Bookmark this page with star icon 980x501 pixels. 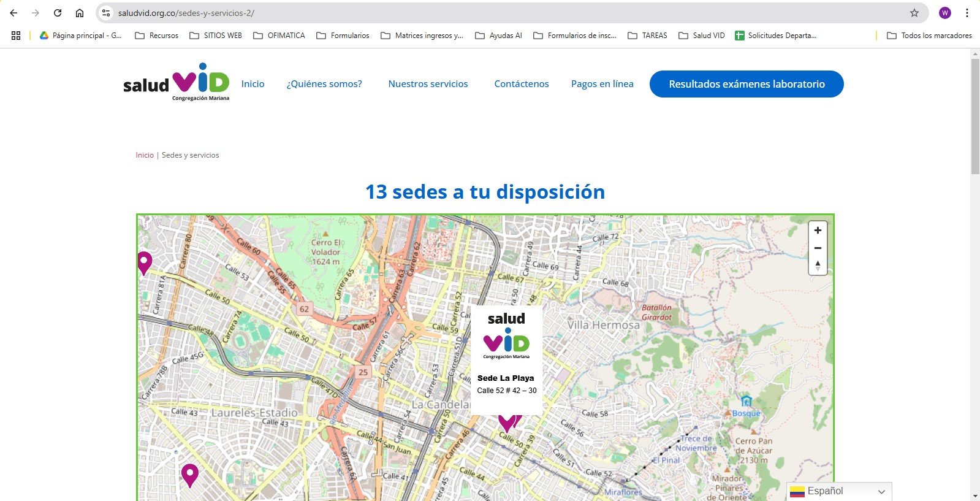914,13
